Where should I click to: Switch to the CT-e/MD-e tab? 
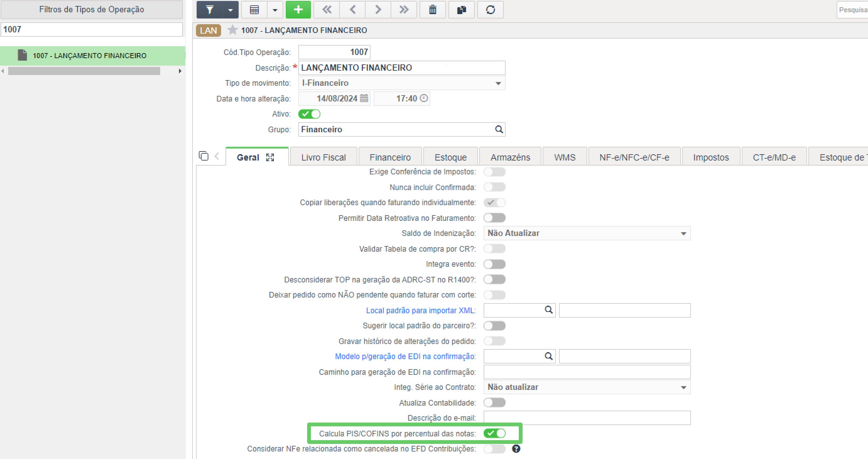(774, 157)
